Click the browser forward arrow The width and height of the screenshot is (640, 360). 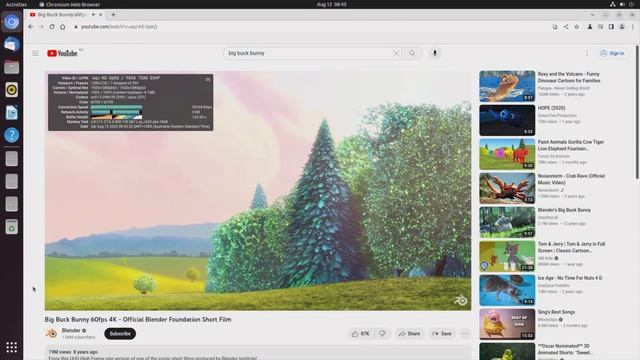(x=41, y=27)
